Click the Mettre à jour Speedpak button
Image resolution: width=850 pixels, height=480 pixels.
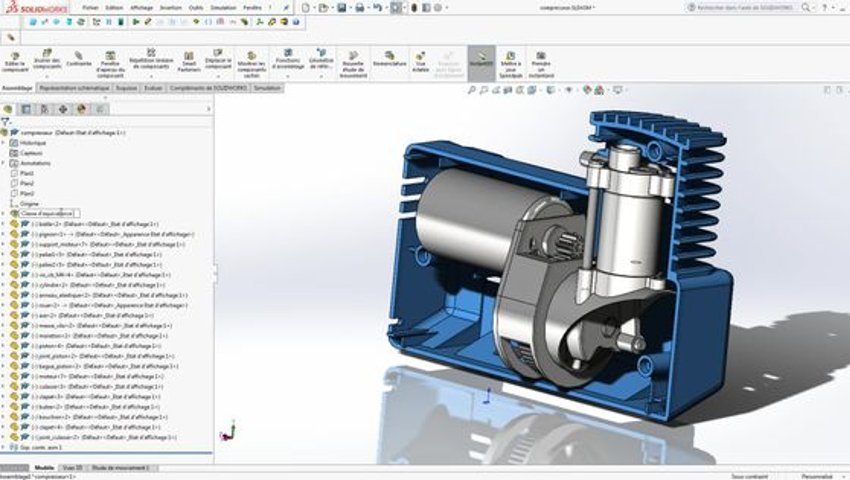pyautogui.click(x=510, y=65)
